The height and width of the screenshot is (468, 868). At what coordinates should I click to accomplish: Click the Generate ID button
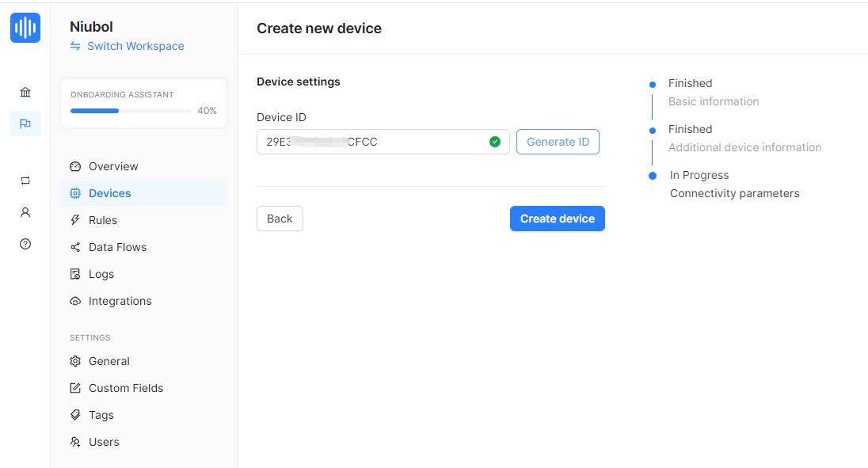(x=558, y=141)
